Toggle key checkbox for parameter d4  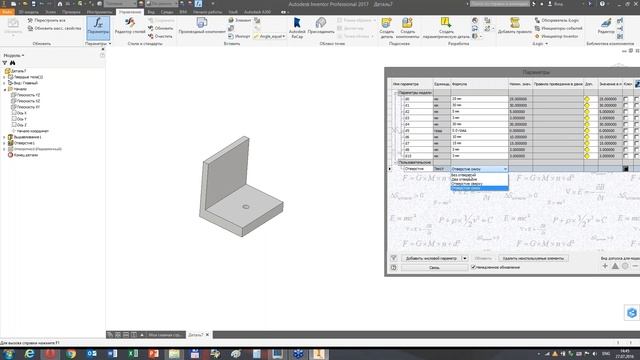point(625,124)
